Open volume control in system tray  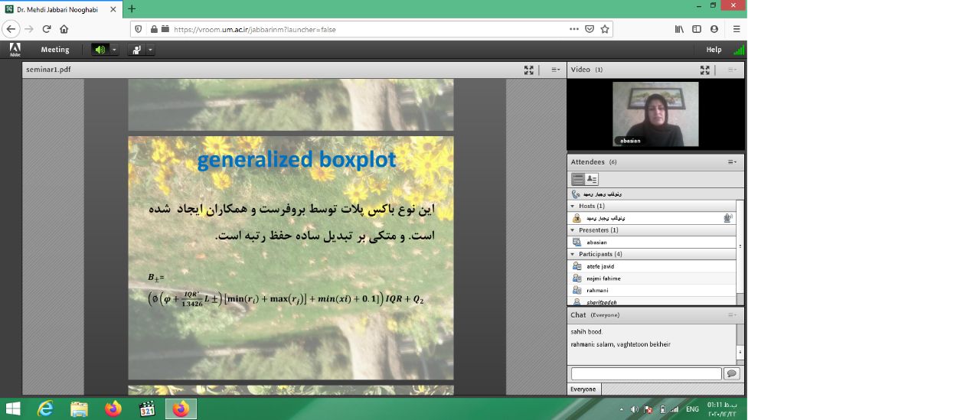click(x=634, y=409)
